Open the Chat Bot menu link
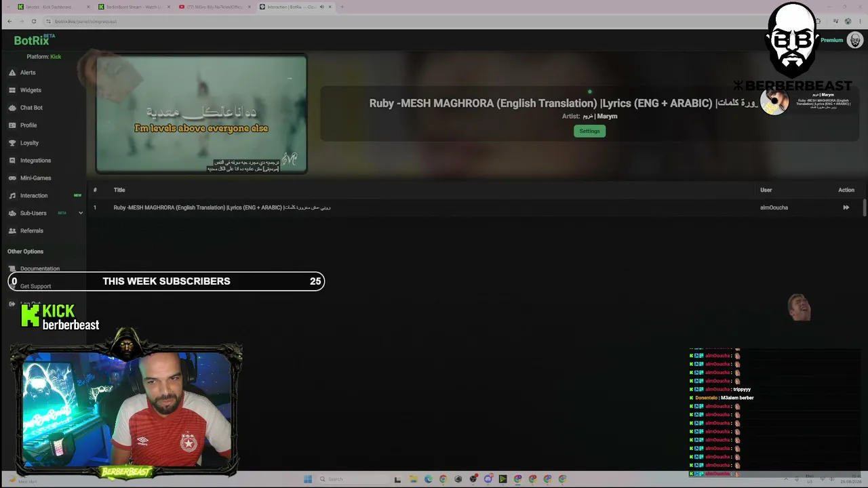Viewport: 868px width, 488px height. click(31, 108)
